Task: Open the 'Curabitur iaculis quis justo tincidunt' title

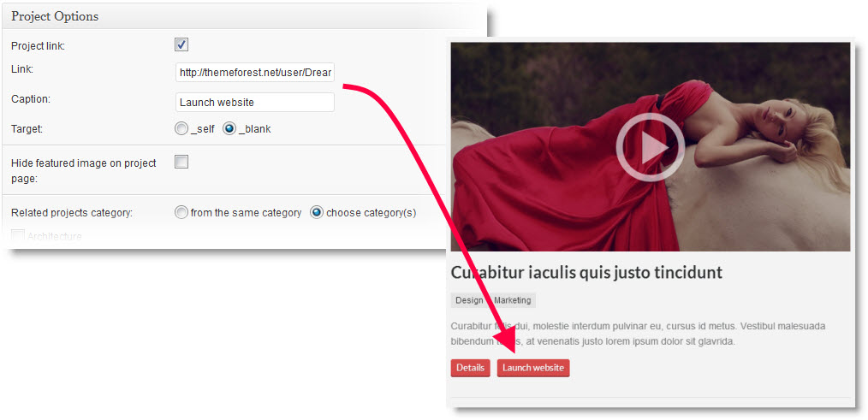Action: [586, 273]
